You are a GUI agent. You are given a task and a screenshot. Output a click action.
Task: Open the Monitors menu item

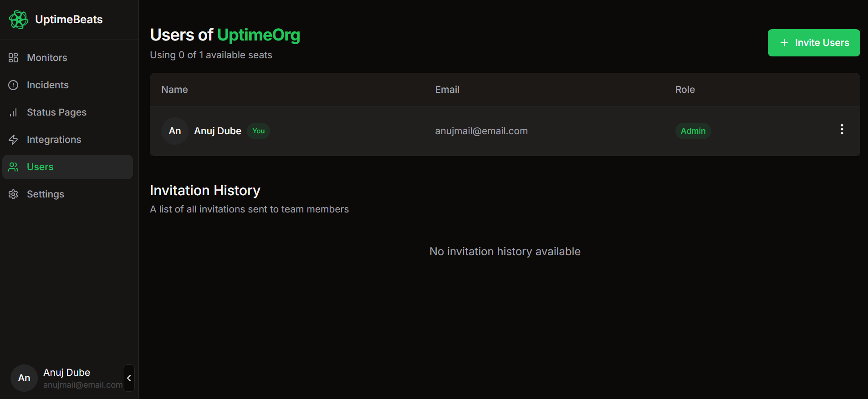click(x=47, y=58)
